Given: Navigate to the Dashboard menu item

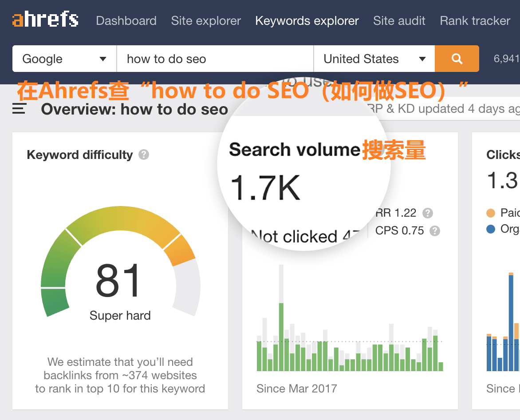Looking at the screenshot, I should coord(126,20).
